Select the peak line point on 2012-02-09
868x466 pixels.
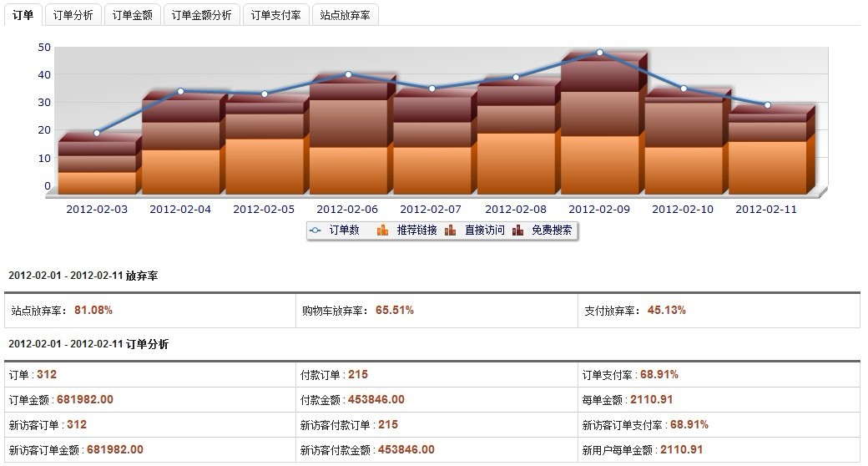pos(599,53)
